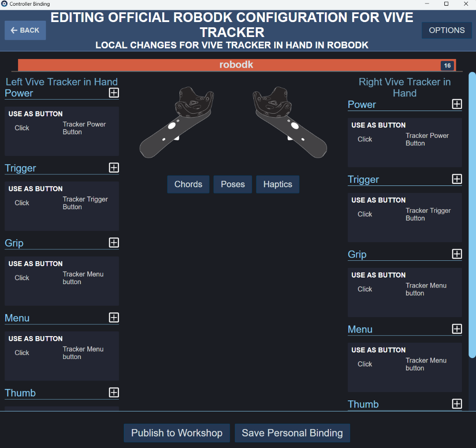Add binding to left tracker Menu

(x=114, y=318)
